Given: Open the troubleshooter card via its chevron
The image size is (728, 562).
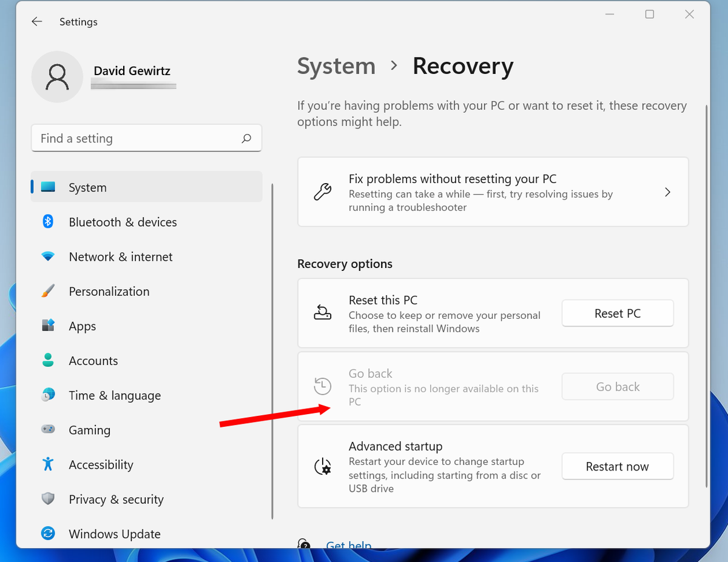Looking at the screenshot, I should pos(667,192).
